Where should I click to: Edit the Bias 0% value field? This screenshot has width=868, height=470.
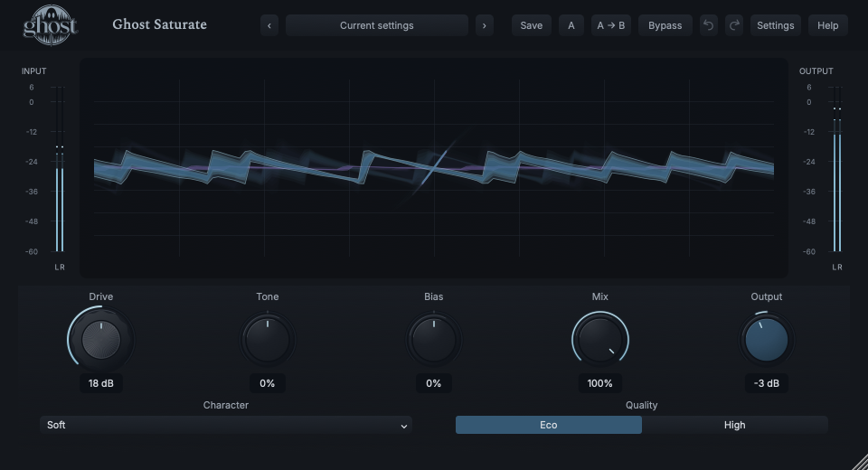pyautogui.click(x=434, y=383)
